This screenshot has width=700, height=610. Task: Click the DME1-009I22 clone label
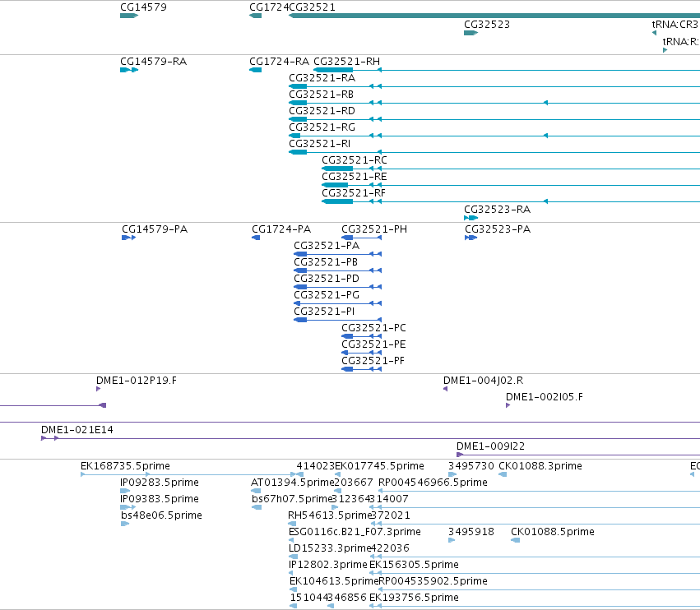click(x=490, y=446)
